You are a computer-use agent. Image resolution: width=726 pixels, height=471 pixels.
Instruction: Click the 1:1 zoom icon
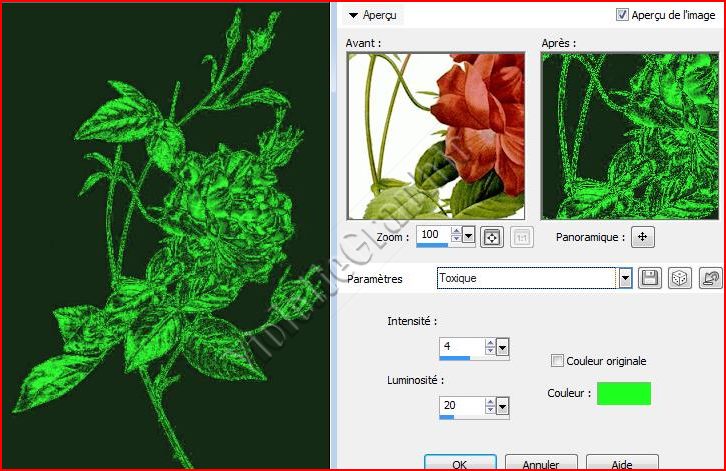(x=520, y=237)
